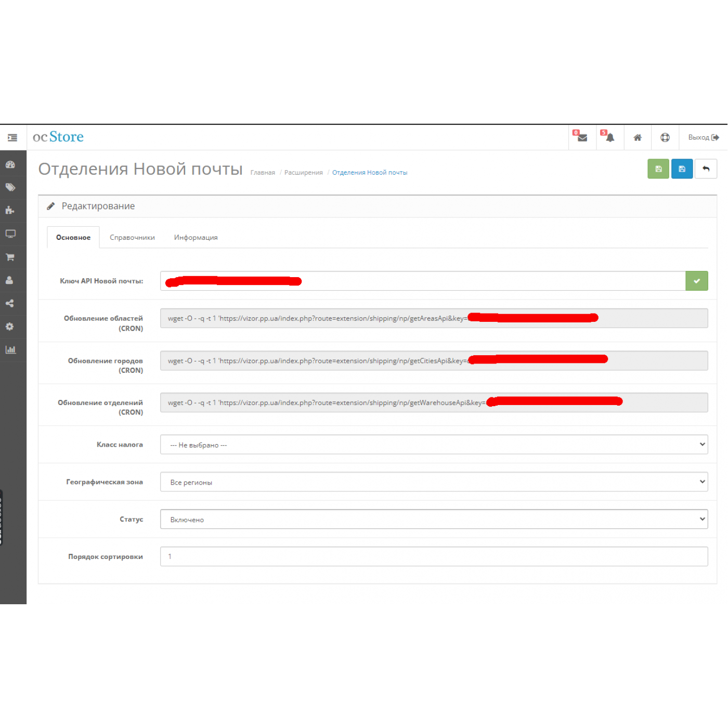This screenshot has height=728, width=728.
Task: Open the Sales shopping cart sidebar icon
Action: click(x=10, y=257)
